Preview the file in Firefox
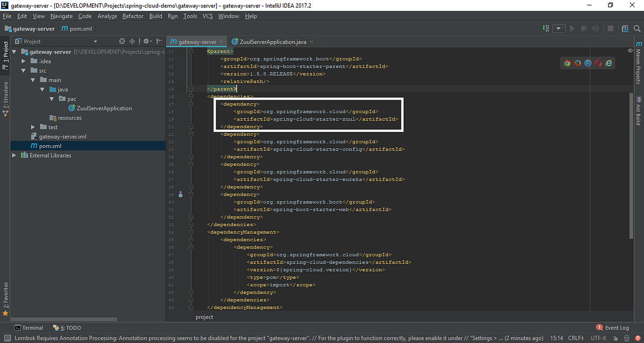Viewport: 644px width, 343px height. (577, 63)
